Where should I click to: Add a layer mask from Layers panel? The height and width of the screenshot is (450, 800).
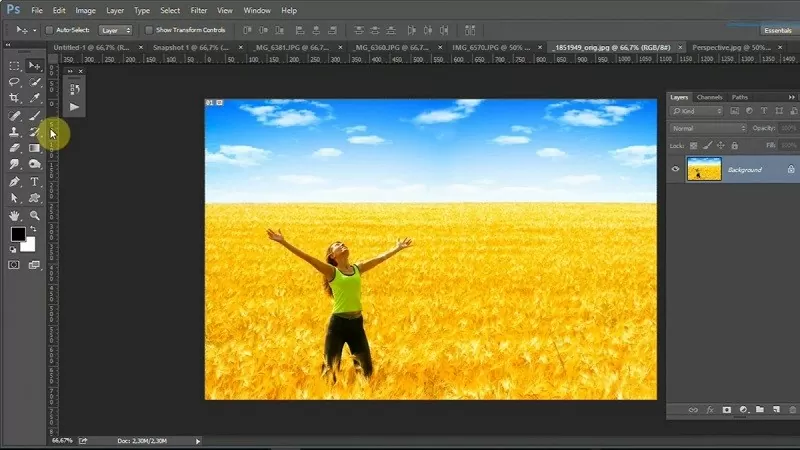coord(726,410)
